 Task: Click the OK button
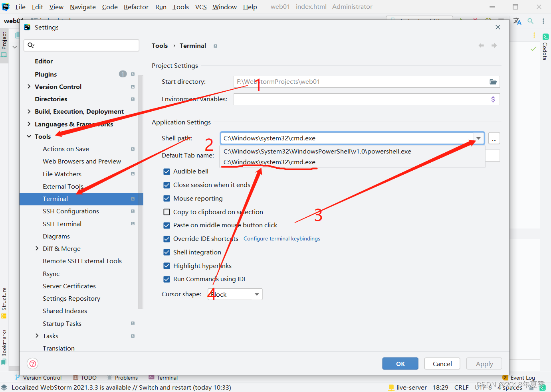point(400,364)
